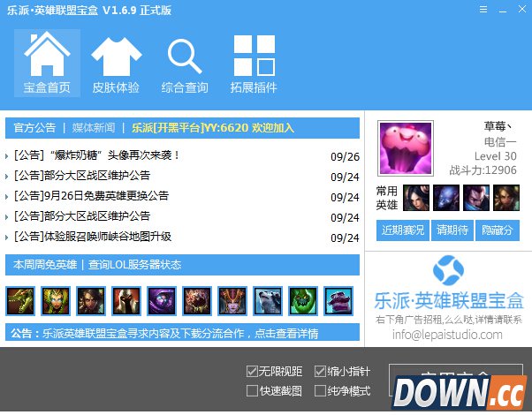Click the 乐派·英雄联盟宝盒 logo banner
This screenshot has height=415, width=532.
click(449, 283)
